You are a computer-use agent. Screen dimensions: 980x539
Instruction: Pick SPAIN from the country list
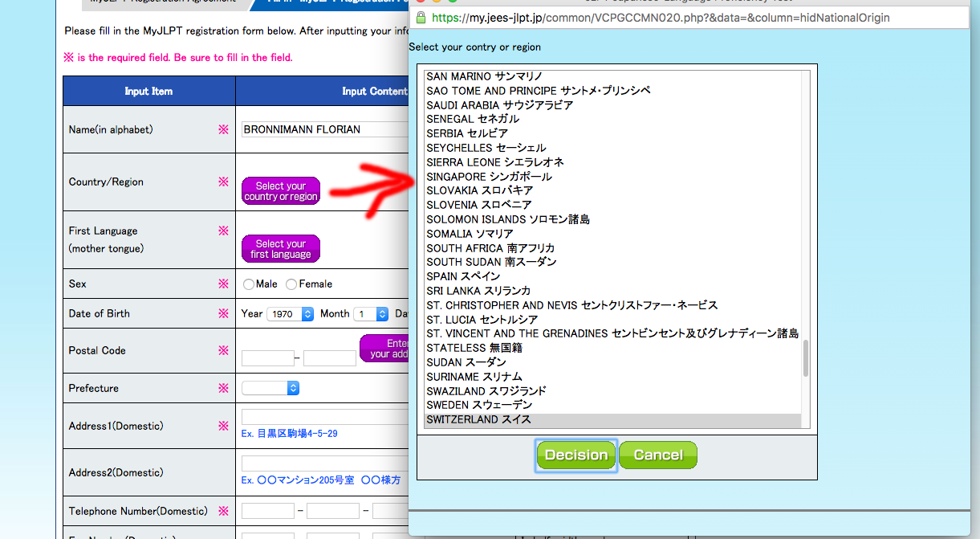point(463,276)
